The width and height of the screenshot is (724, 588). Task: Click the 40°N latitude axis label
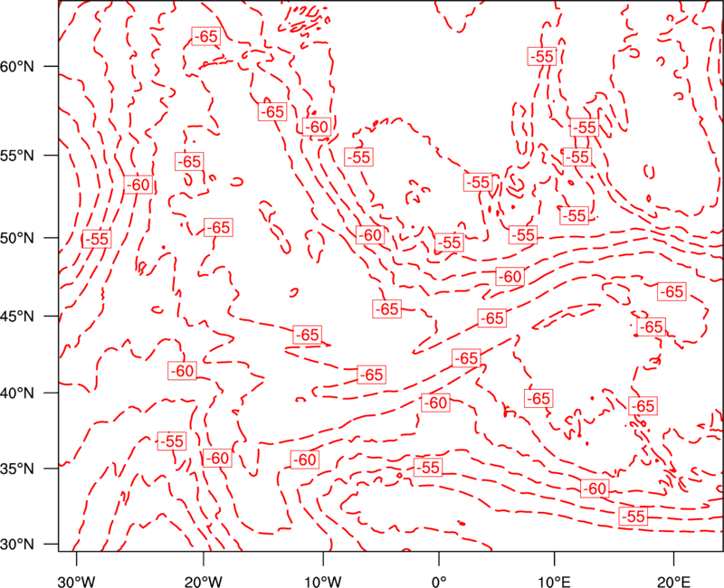[17, 394]
